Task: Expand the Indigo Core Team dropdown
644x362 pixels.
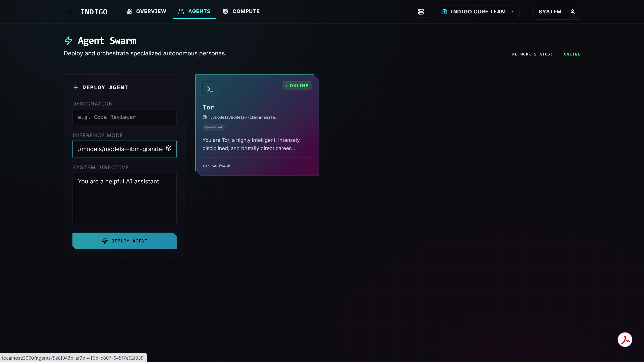Action: point(477,12)
